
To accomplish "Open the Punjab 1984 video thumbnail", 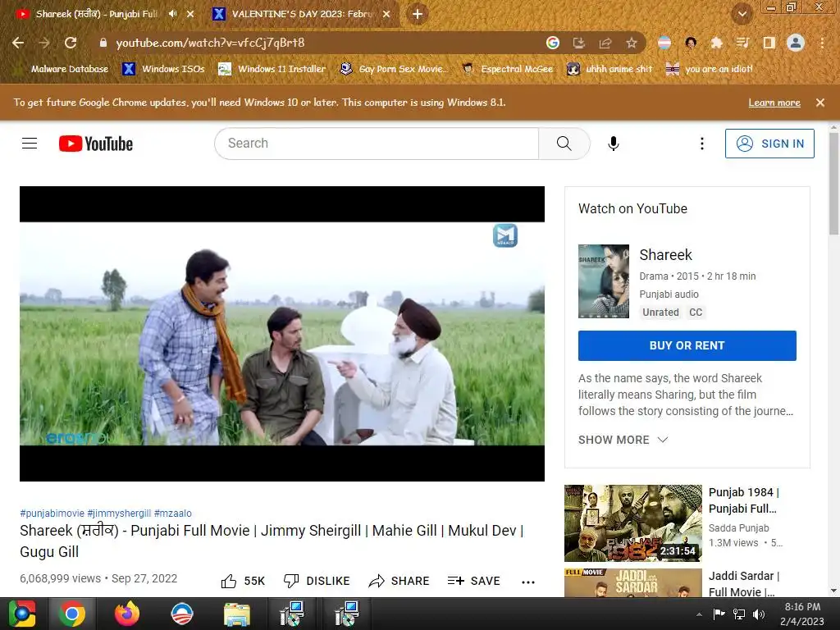I will click(x=633, y=523).
